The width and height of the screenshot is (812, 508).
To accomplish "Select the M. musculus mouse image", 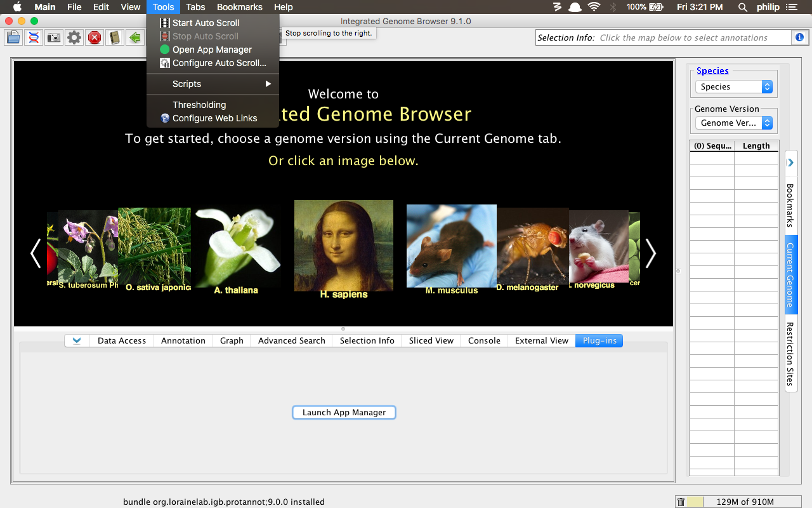I will 452,246.
